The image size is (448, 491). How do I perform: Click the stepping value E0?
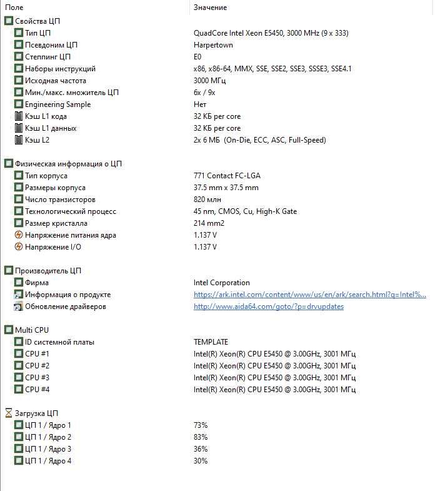[x=197, y=57]
